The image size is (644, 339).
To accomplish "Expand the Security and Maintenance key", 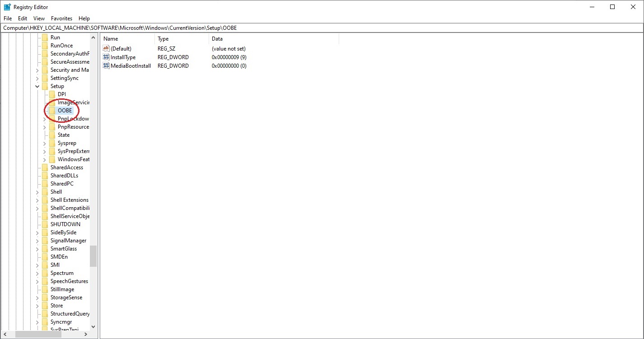I will [x=37, y=70].
